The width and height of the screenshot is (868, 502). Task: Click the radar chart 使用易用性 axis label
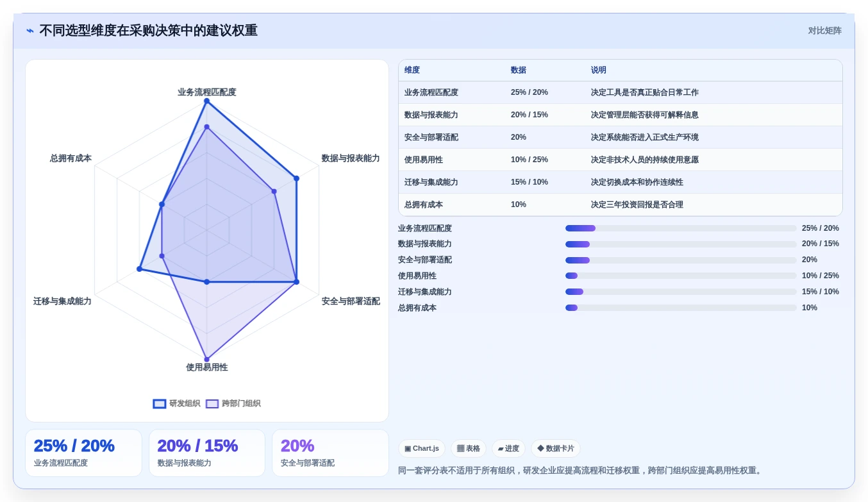coord(207,367)
